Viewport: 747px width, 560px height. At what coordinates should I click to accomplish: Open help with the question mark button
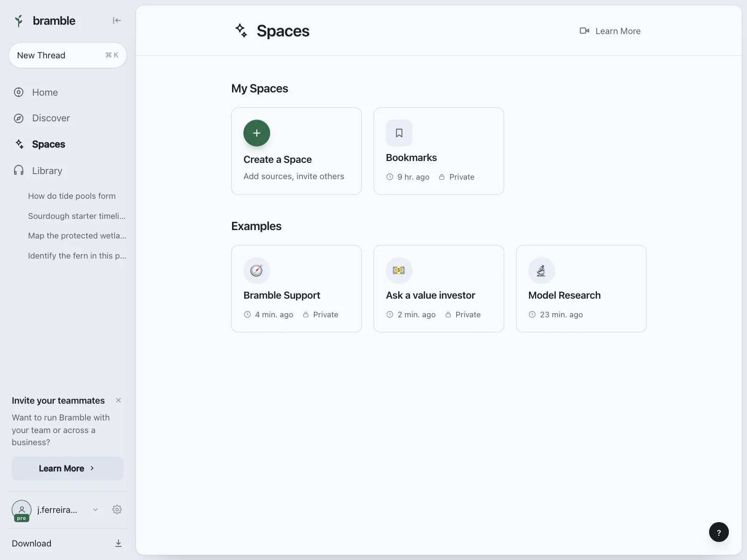point(719,532)
